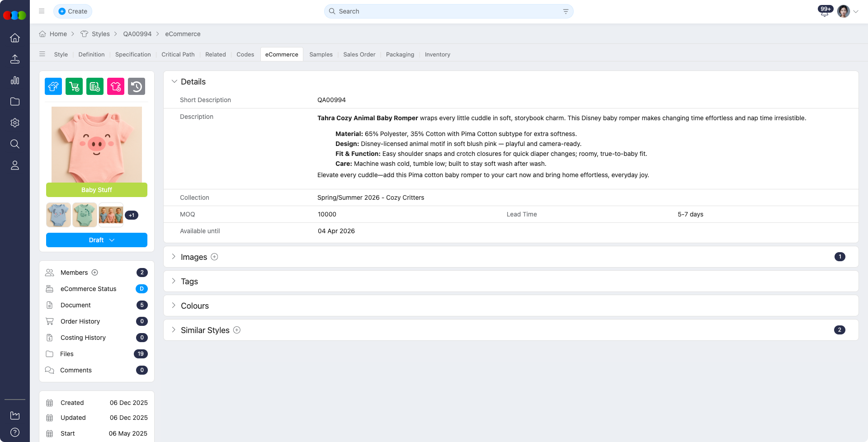Click the green Baby Stuff label banner

(96, 190)
